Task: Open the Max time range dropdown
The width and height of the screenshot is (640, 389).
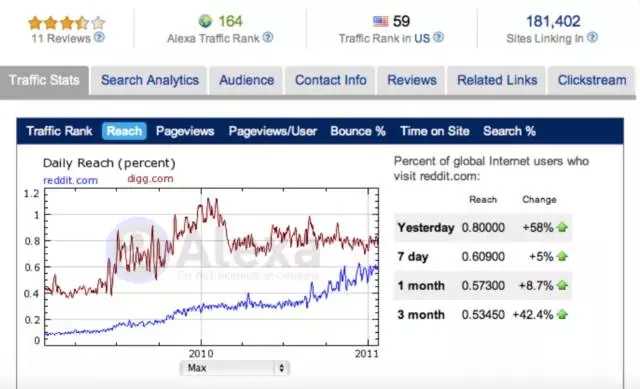Action: (x=234, y=368)
